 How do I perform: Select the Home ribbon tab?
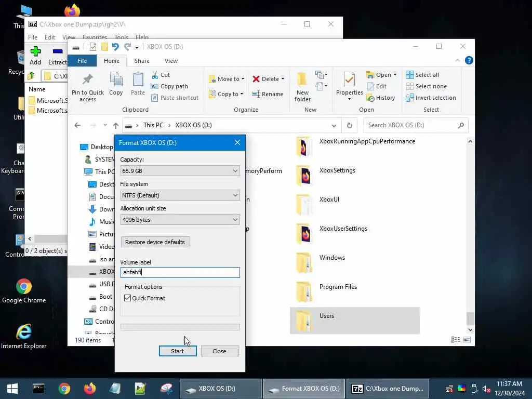click(x=112, y=61)
